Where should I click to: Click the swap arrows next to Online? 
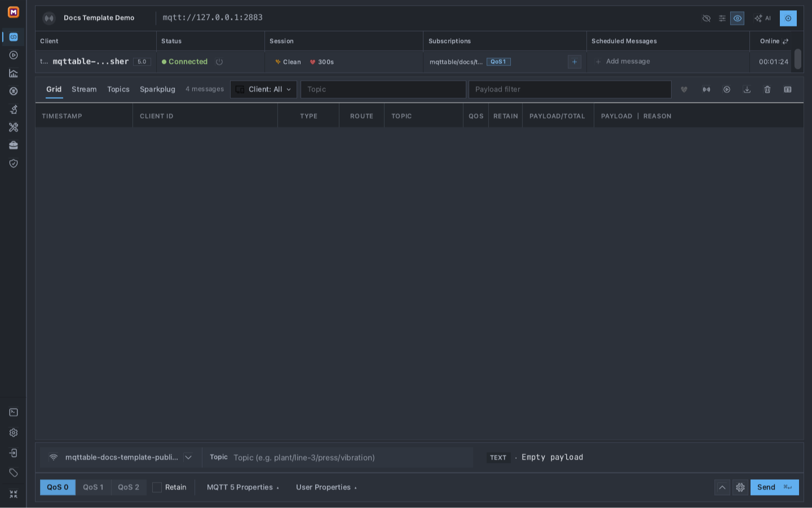click(785, 41)
